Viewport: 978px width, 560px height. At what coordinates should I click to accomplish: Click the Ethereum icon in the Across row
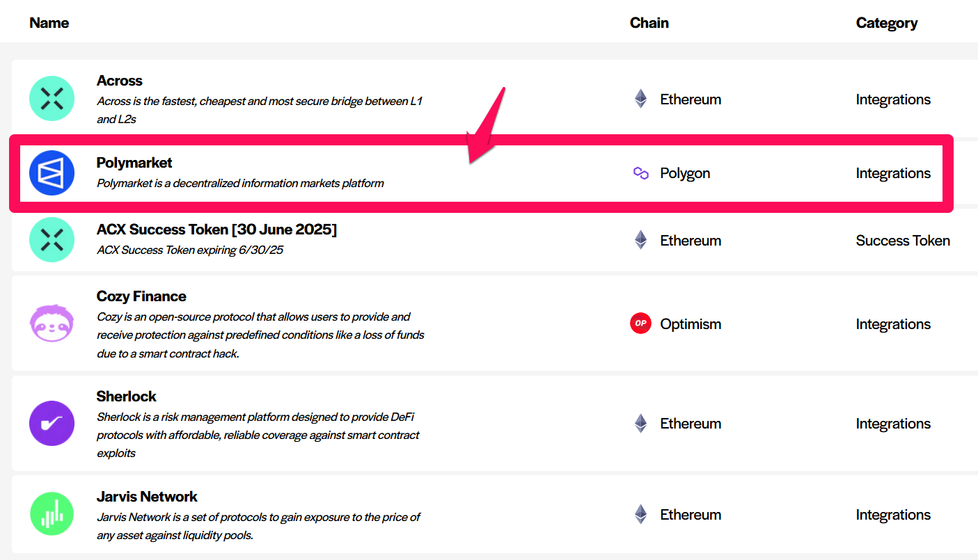[x=640, y=99]
